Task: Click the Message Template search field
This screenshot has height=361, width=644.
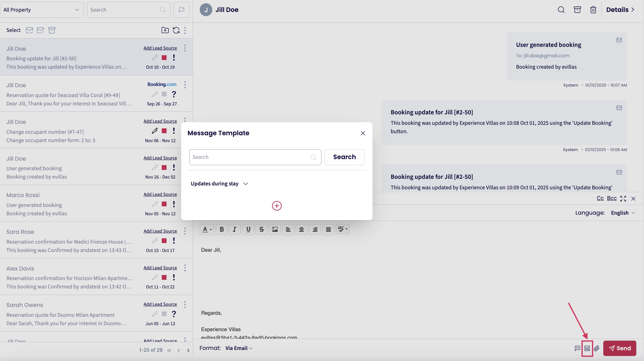Action: (x=251, y=157)
